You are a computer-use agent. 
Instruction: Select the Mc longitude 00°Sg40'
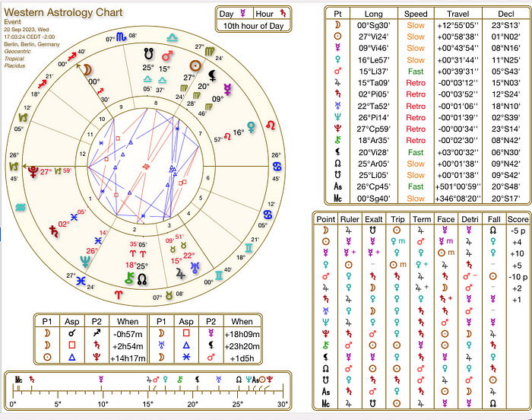coord(373,199)
